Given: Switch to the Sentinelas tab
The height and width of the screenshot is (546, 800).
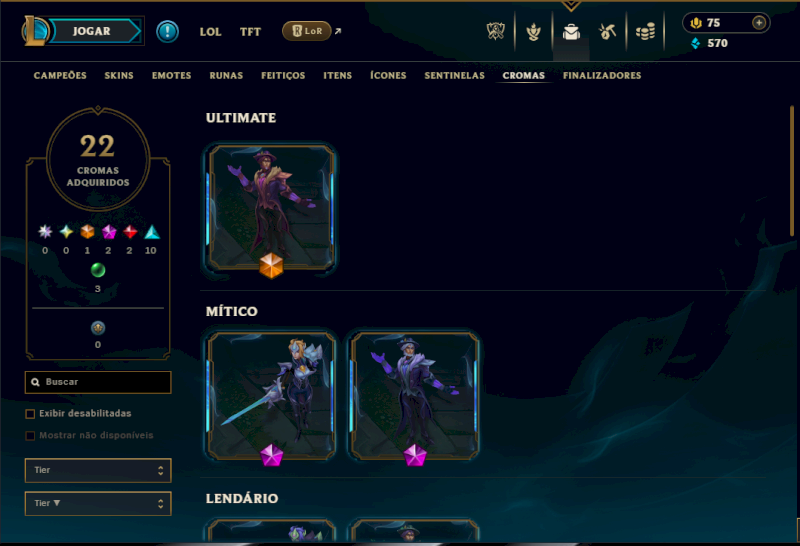Looking at the screenshot, I should pos(455,76).
